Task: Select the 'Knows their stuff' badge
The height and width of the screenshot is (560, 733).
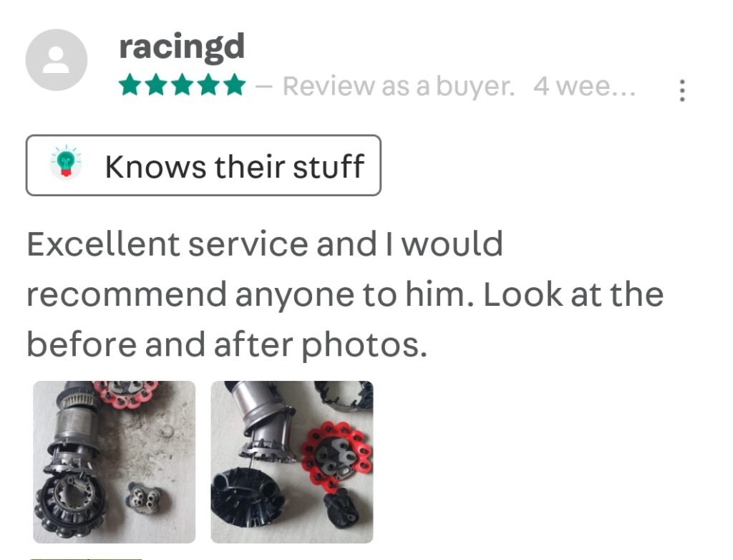Action: [203, 165]
